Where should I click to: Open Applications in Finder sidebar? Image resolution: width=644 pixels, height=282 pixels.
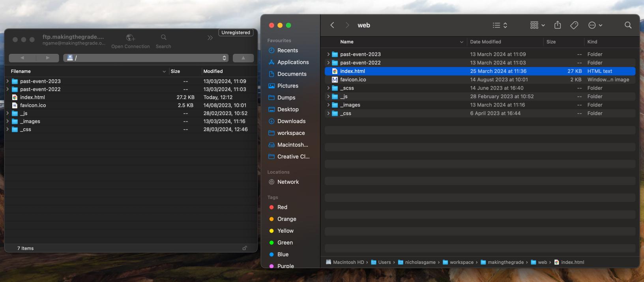[293, 62]
